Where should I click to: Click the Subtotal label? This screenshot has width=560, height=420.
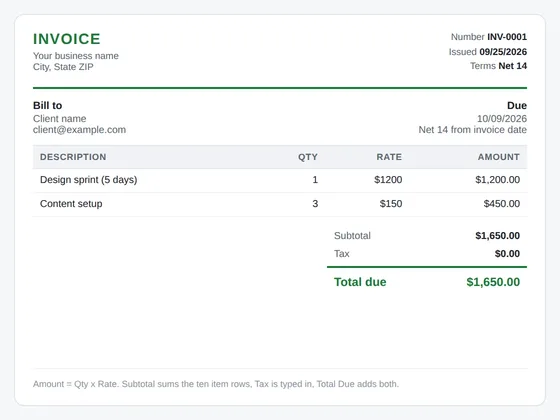pos(352,236)
